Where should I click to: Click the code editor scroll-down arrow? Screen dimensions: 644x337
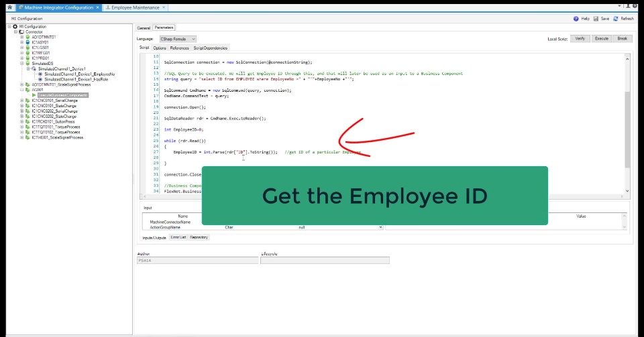[x=627, y=191]
